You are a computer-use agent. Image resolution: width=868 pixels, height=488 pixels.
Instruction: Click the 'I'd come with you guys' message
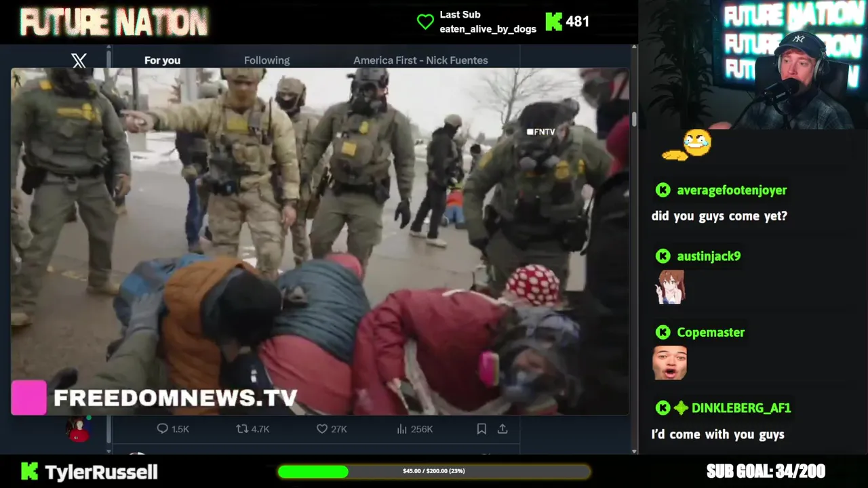(x=717, y=434)
